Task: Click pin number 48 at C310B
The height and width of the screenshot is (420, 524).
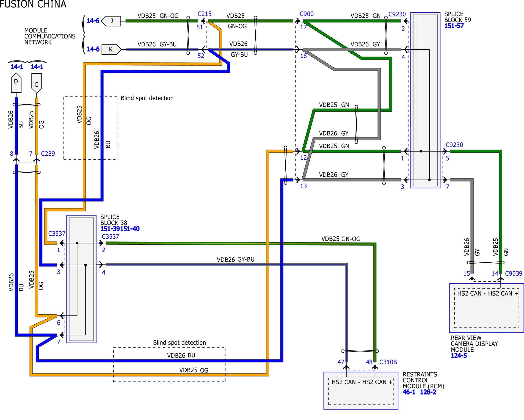Action: click(369, 362)
